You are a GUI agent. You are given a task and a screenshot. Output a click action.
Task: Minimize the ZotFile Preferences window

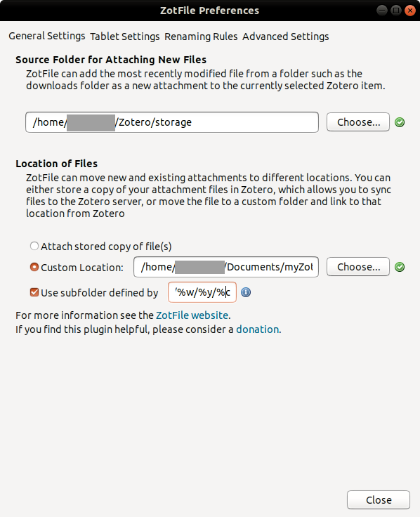coord(382,11)
